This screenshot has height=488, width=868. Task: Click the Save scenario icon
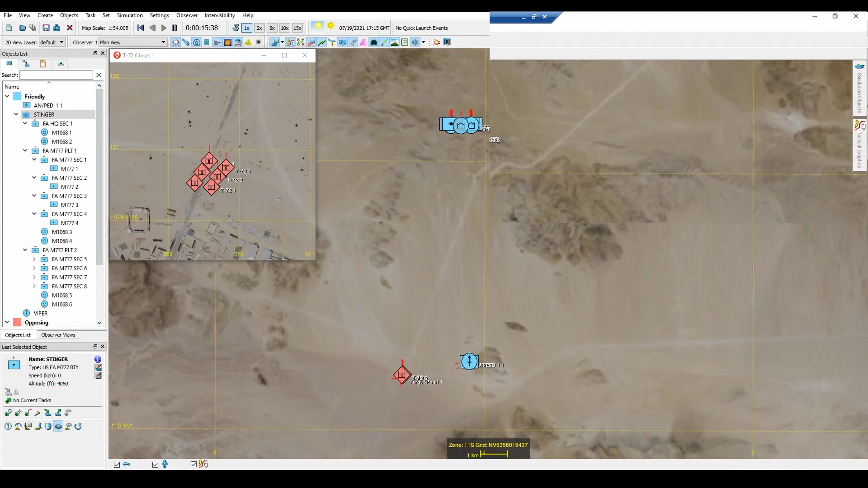[46, 28]
